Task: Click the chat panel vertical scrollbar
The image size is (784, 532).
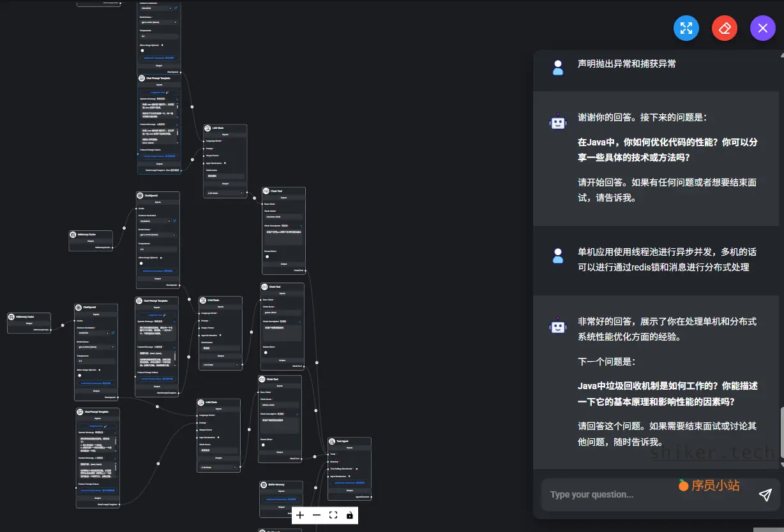Action: (x=781, y=433)
